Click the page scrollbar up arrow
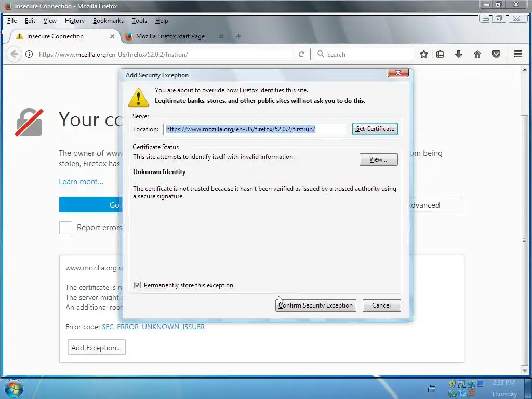Viewport: 532px width, 399px height. coord(525,70)
